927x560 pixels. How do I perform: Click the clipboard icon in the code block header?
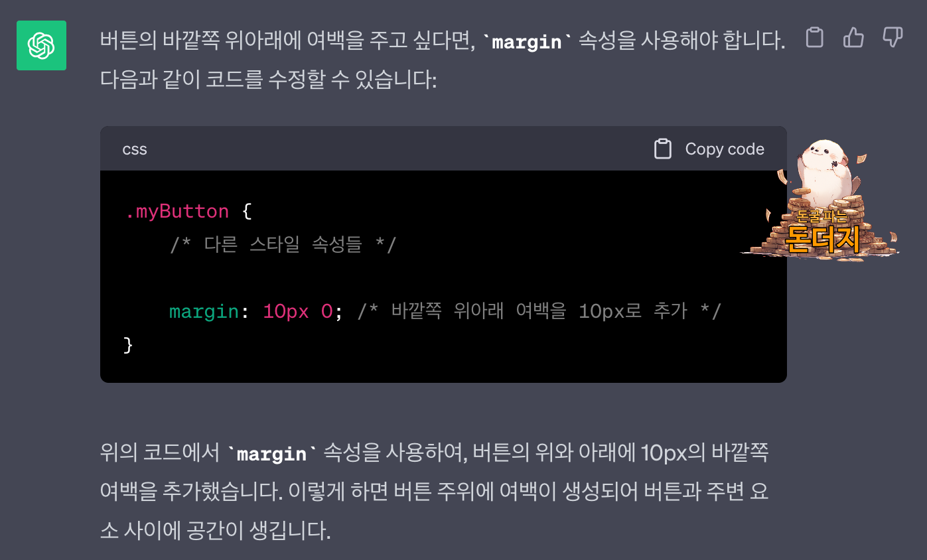click(x=662, y=149)
